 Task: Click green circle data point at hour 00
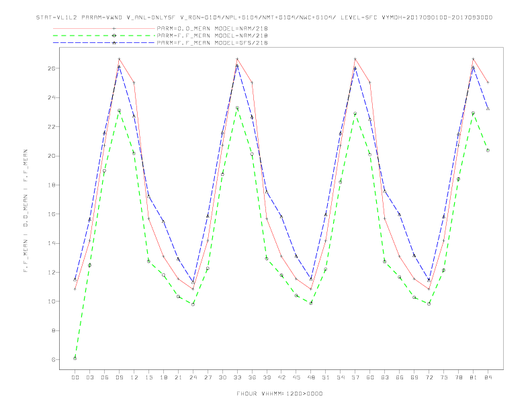[75, 358]
